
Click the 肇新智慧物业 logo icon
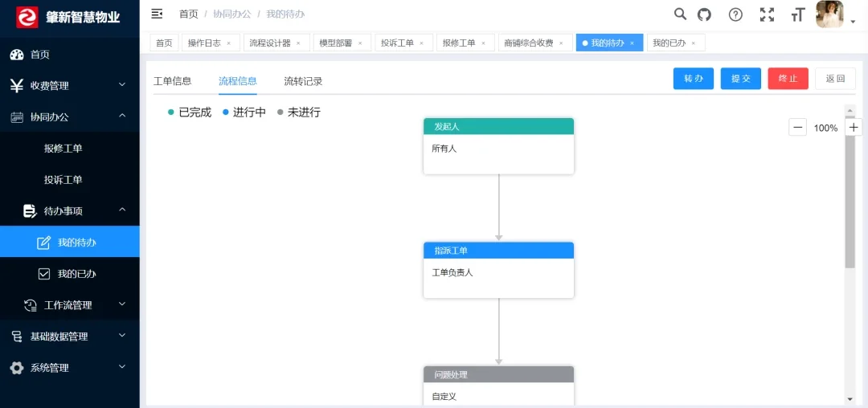tap(27, 18)
